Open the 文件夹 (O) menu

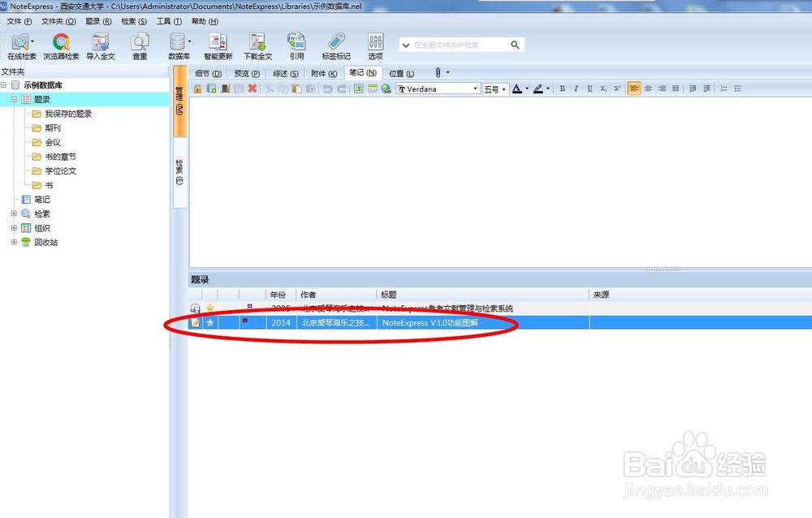pyautogui.click(x=58, y=21)
